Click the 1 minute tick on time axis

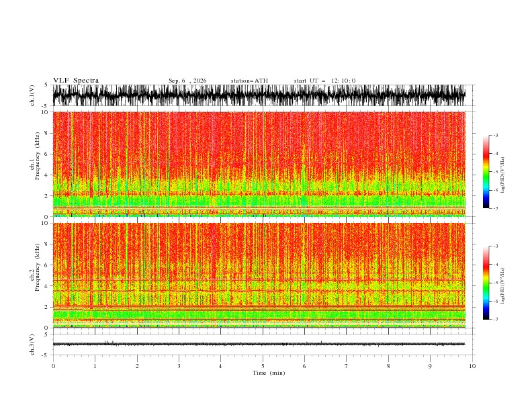tap(95, 366)
